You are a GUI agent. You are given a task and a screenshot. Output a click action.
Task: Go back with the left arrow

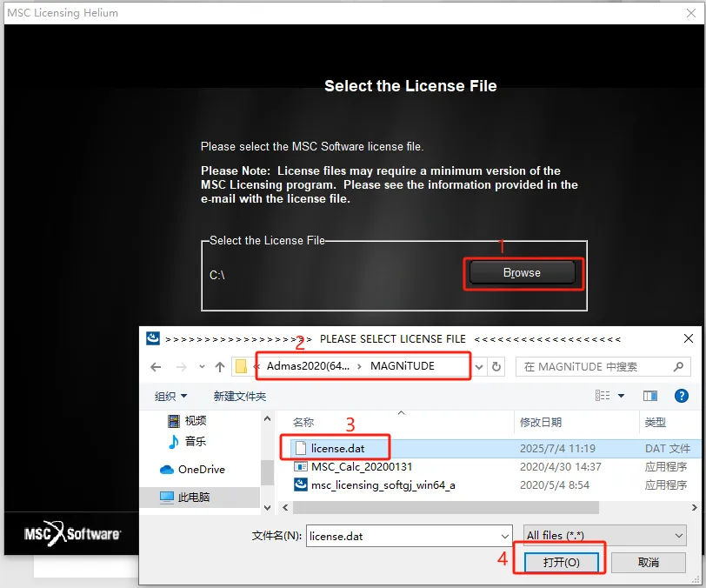pyautogui.click(x=156, y=367)
